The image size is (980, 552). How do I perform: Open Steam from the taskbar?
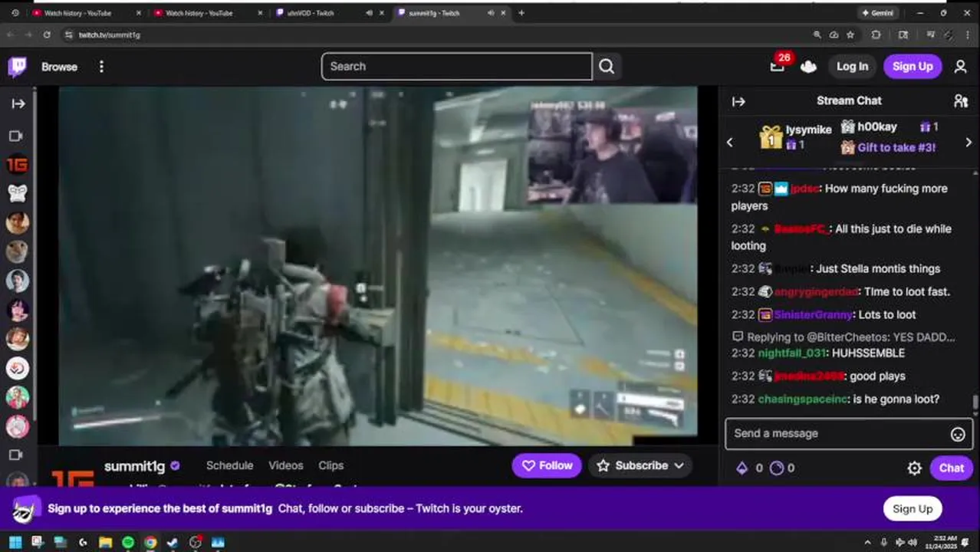pos(173,543)
